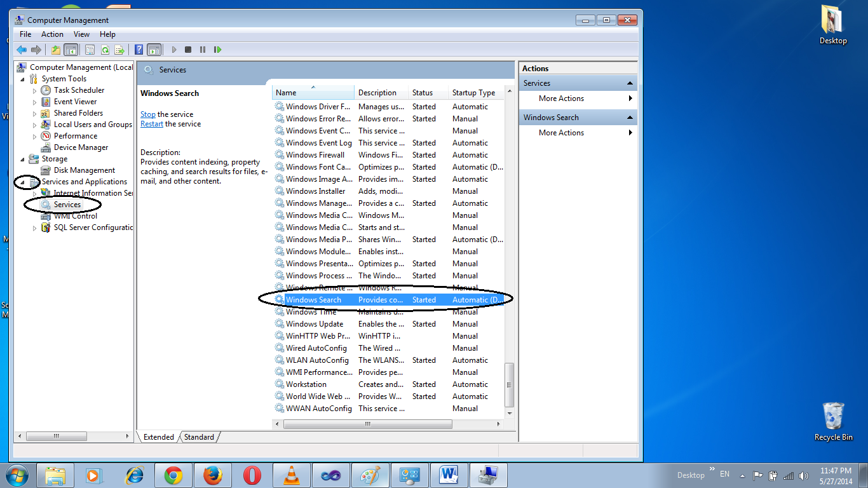
Task: Sort by the Status column header
Action: 428,93
